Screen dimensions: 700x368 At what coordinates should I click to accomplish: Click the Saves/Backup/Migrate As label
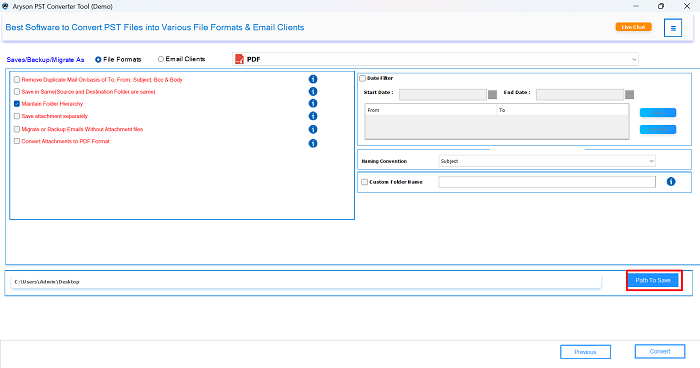(45, 59)
